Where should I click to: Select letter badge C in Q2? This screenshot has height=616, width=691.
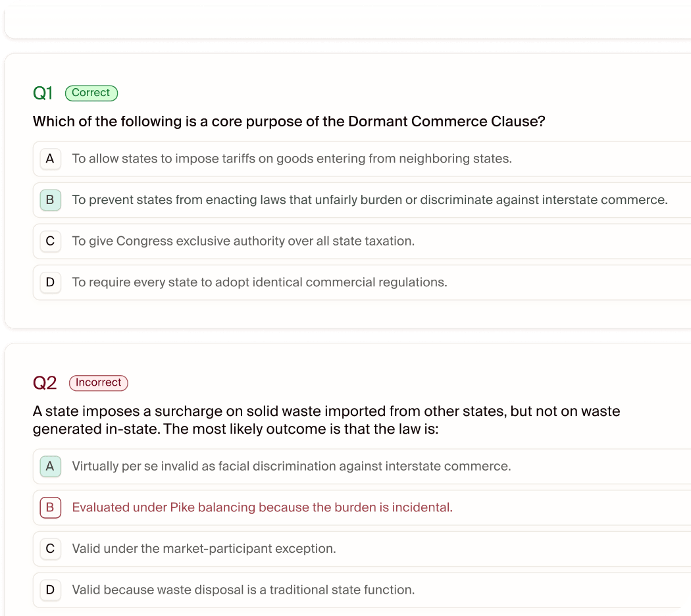[50, 549]
